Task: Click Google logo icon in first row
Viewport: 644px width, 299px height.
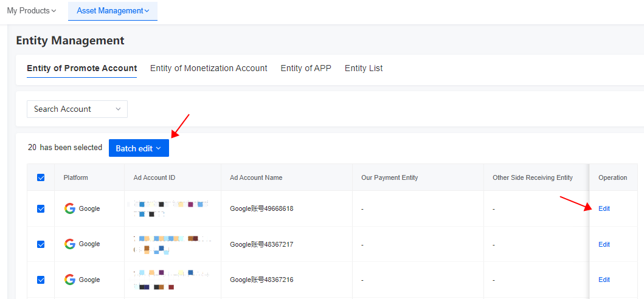Action: [70, 208]
